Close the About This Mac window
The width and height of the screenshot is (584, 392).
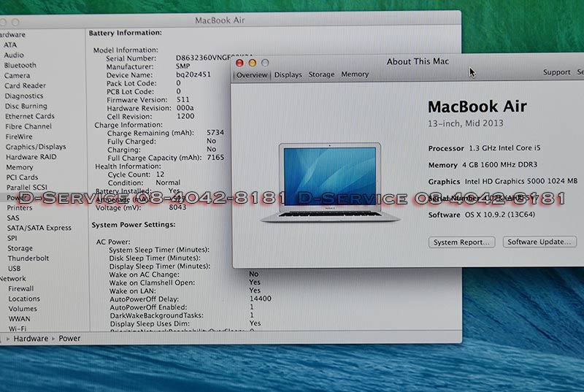(x=239, y=63)
